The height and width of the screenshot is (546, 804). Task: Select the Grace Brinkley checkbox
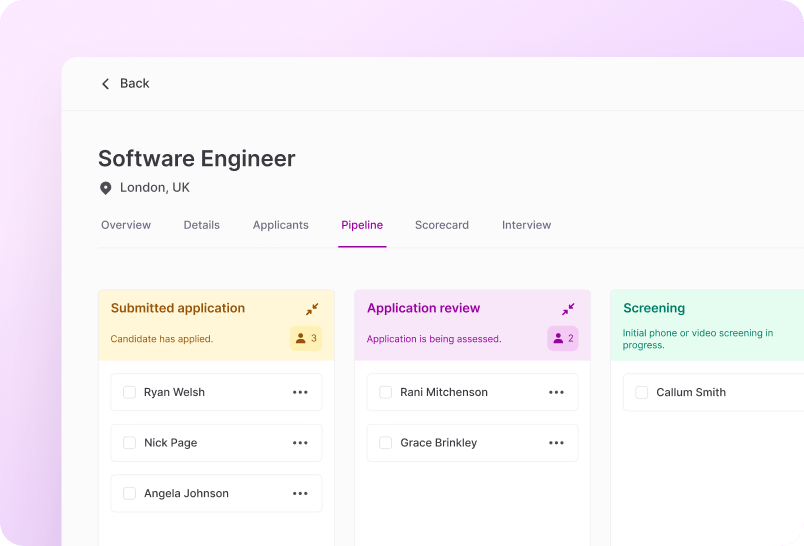tap(385, 443)
